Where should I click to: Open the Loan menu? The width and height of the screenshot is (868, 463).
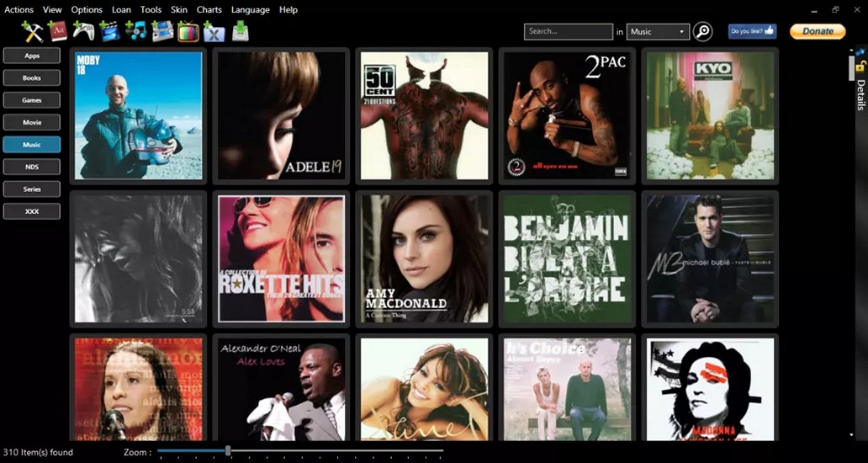(121, 9)
